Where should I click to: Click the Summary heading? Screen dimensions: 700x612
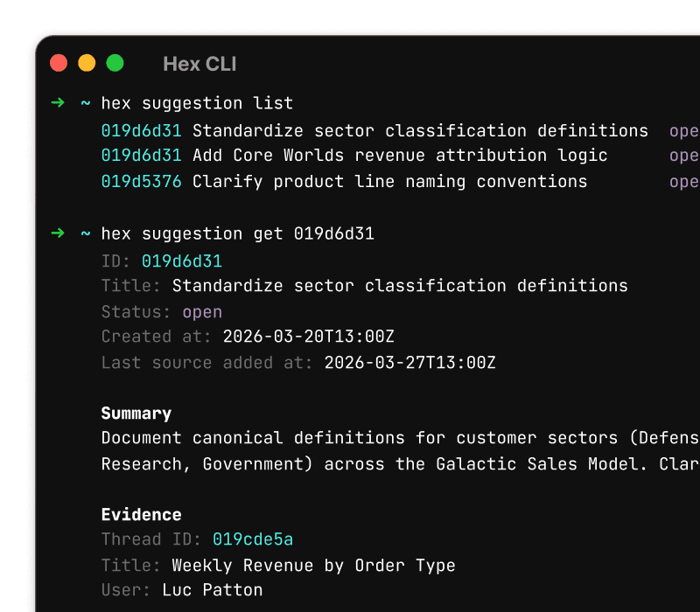pos(136,414)
